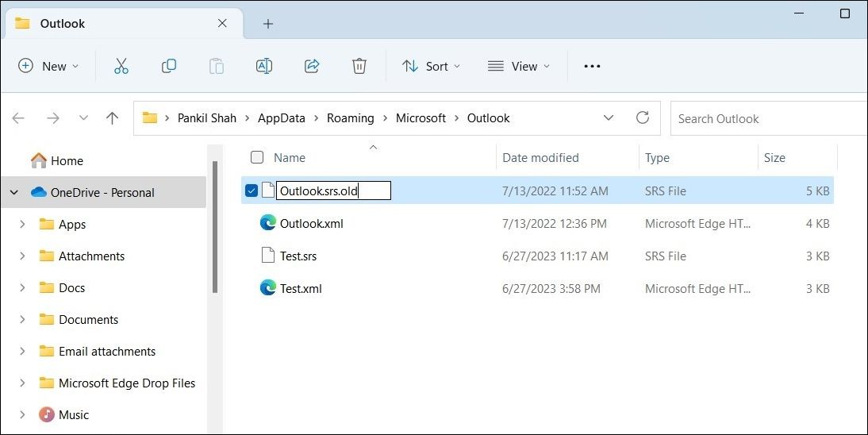Navigate to Microsoft in breadcrumb
This screenshot has height=435, width=868.
tap(421, 118)
